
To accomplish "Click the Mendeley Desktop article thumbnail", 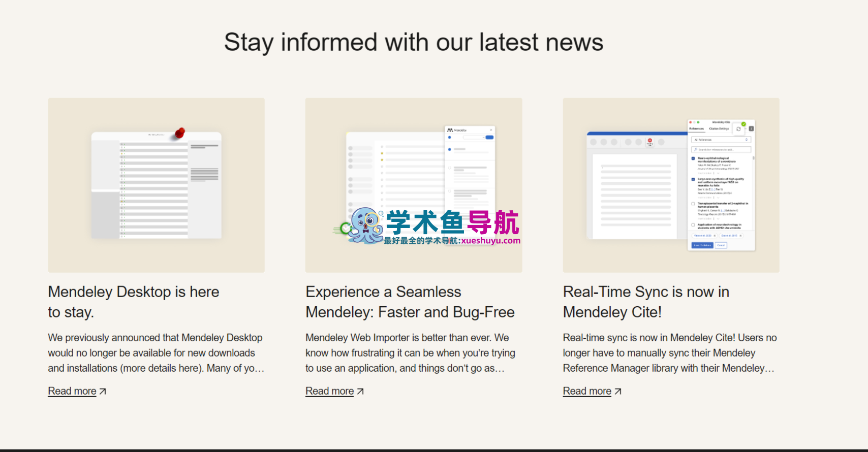I will [157, 185].
